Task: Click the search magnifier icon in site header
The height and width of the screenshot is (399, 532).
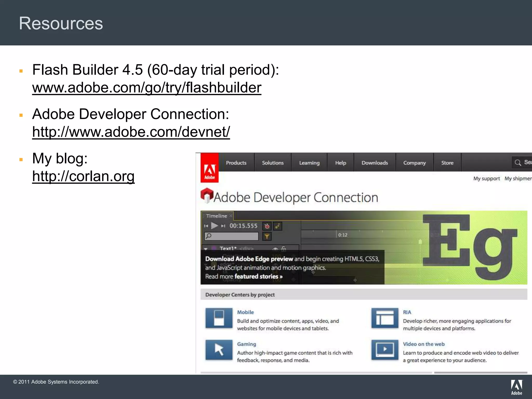Action: coord(518,163)
